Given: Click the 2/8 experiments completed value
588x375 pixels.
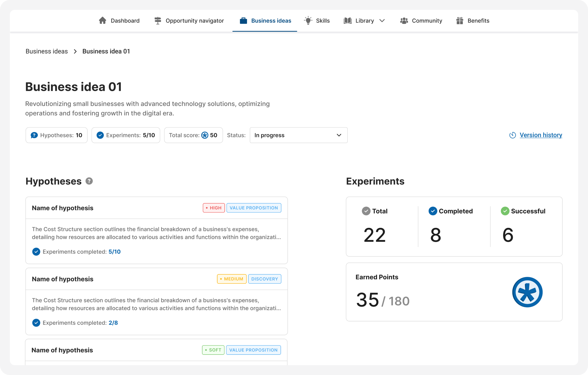Looking at the screenshot, I should (x=113, y=323).
